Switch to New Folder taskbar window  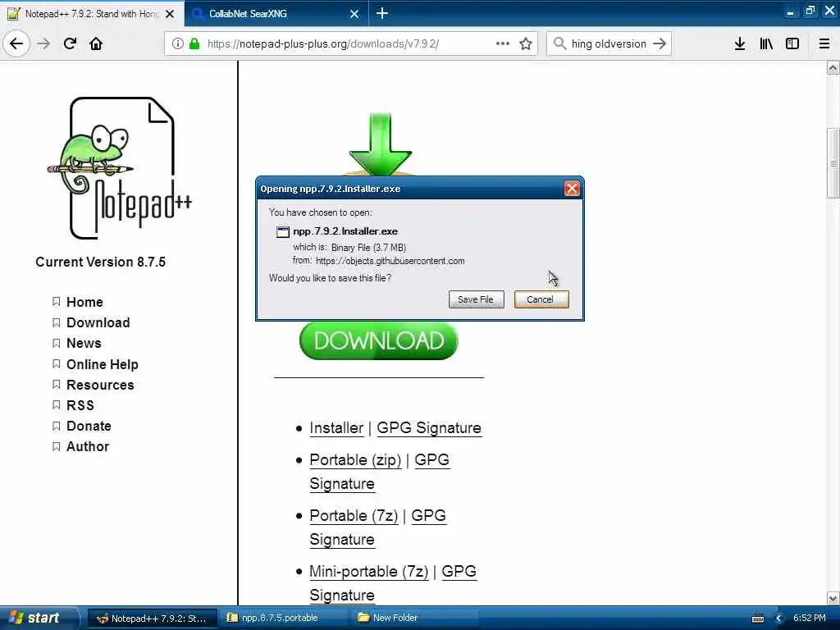click(x=415, y=619)
